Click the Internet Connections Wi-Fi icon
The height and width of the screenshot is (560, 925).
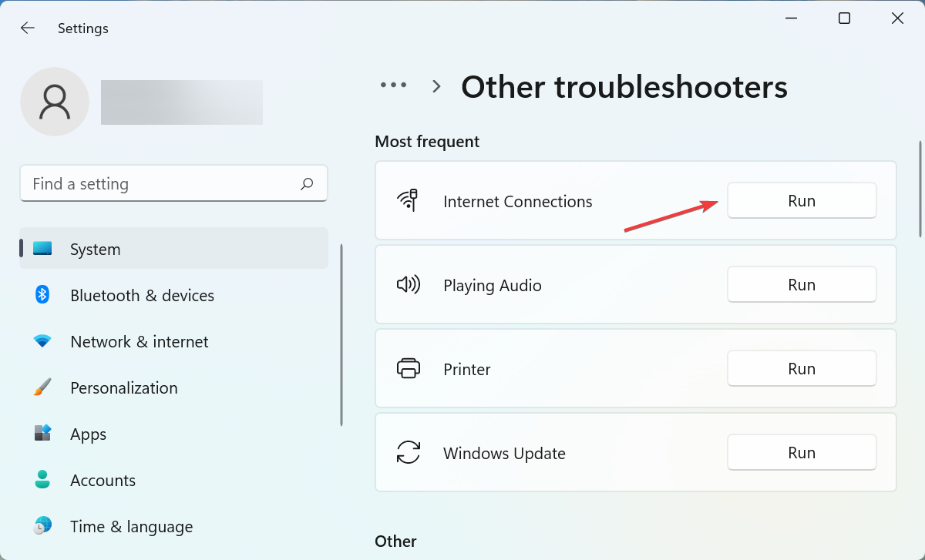[x=409, y=200]
